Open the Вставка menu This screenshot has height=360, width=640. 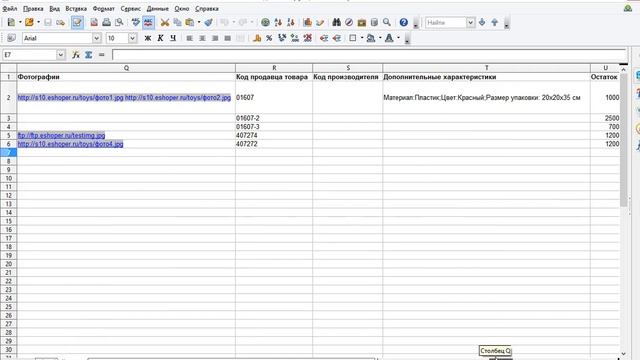pyautogui.click(x=76, y=9)
